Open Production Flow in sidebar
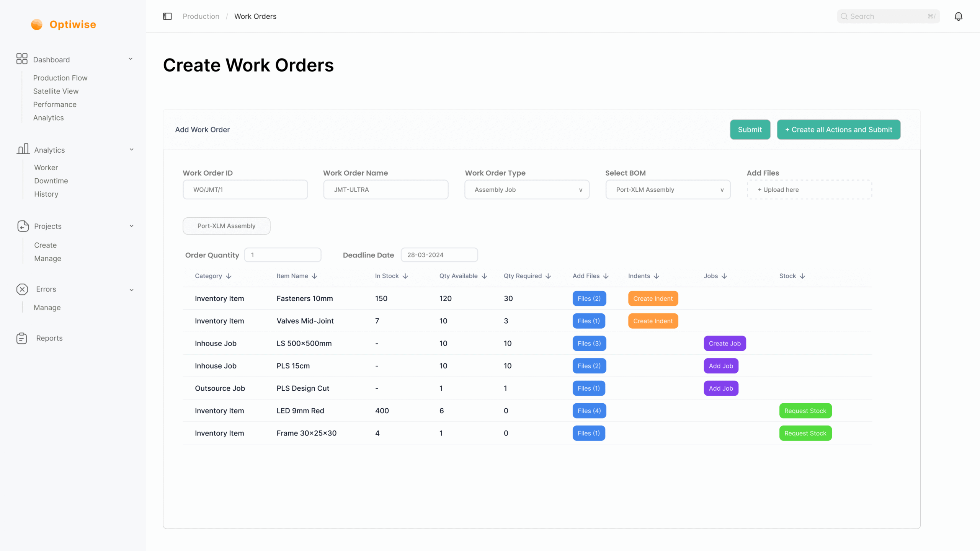 pos(60,78)
